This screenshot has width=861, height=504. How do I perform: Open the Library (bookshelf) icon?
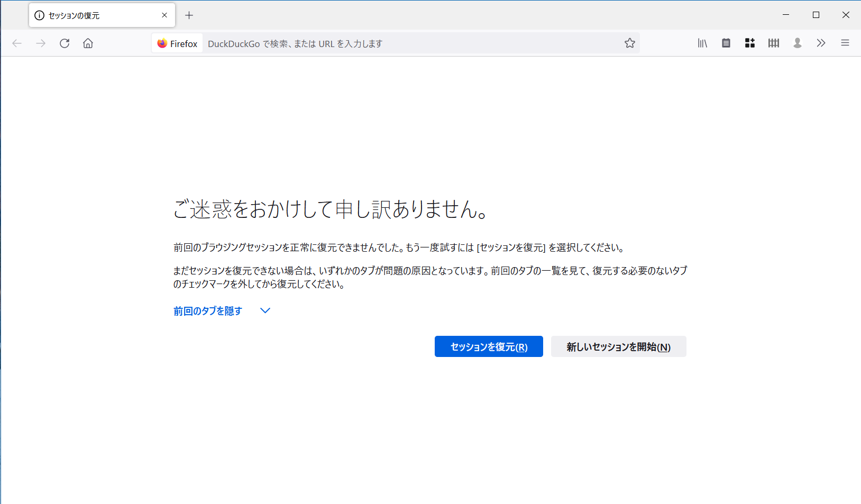coord(702,43)
